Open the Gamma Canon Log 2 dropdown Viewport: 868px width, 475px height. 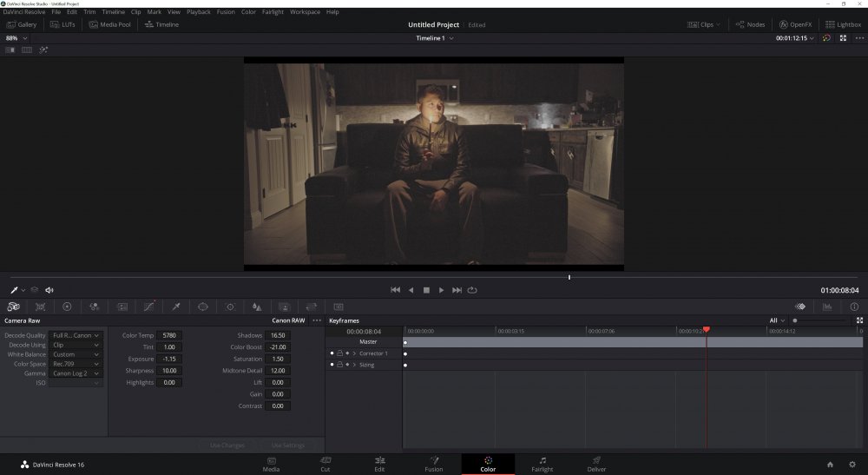pos(76,373)
